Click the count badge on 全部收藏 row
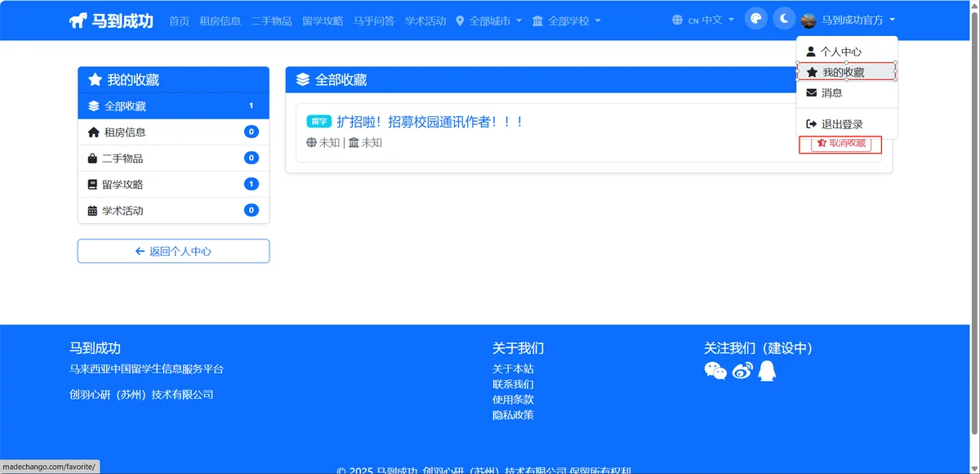 click(252, 105)
